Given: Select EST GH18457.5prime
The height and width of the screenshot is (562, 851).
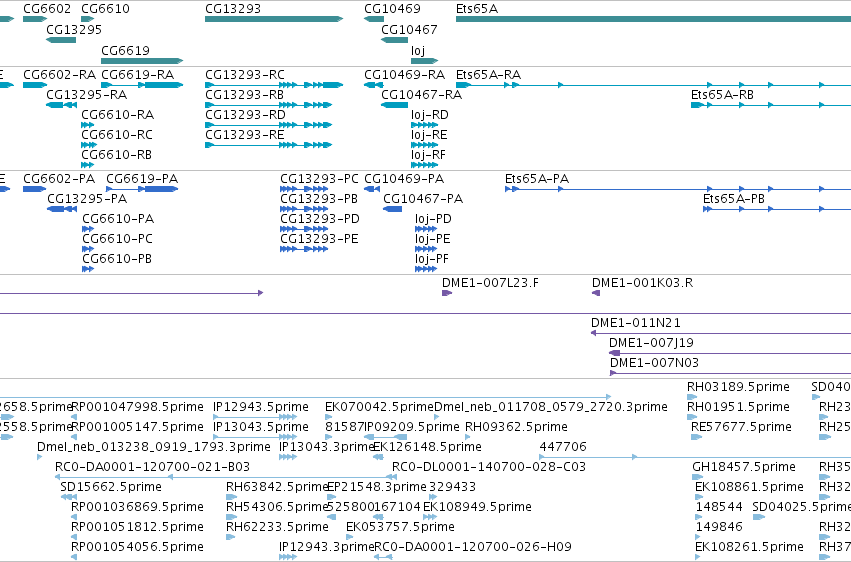Looking at the screenshot, I should coord(744,467).
